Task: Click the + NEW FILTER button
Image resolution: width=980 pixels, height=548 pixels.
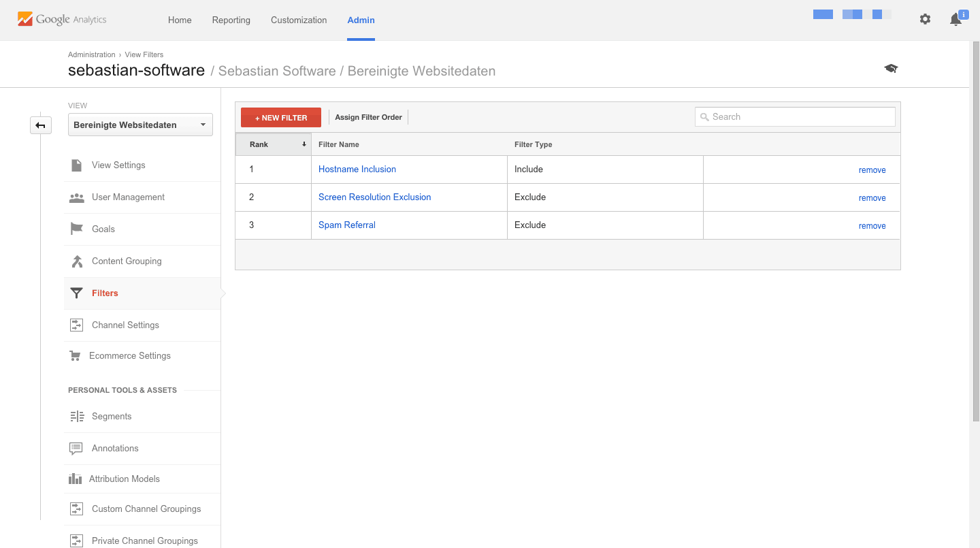Action: (281, 118)
